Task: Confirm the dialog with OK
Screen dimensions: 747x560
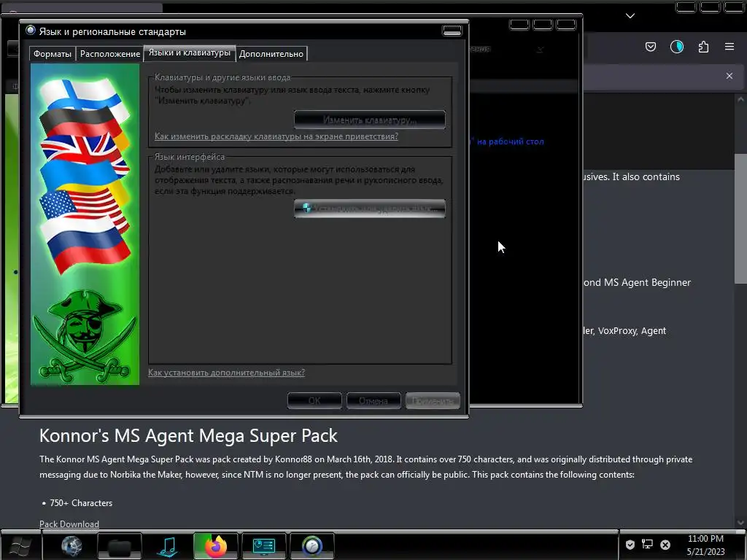Action: click(314, 401)
